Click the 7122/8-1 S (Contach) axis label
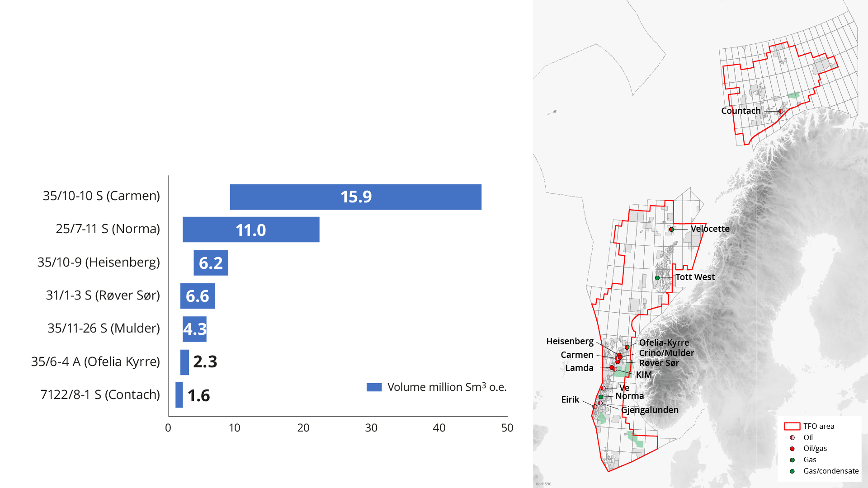This screenshot has width=868, height=488. 100,394
